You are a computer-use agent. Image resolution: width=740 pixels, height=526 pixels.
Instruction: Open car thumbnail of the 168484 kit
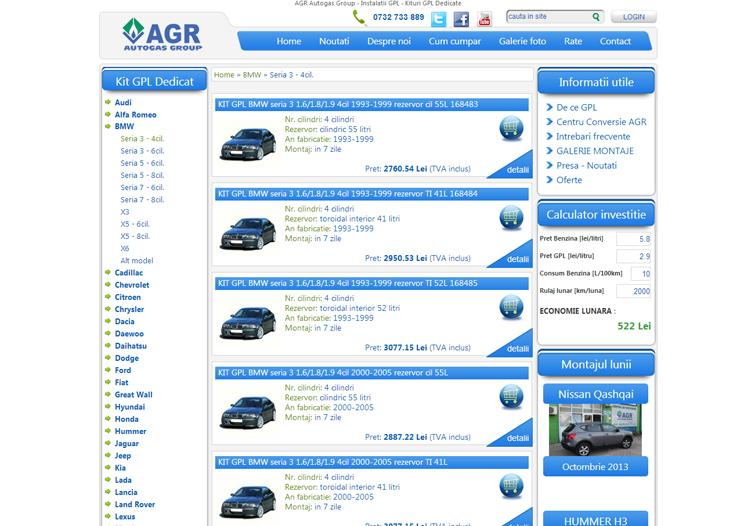248,233
